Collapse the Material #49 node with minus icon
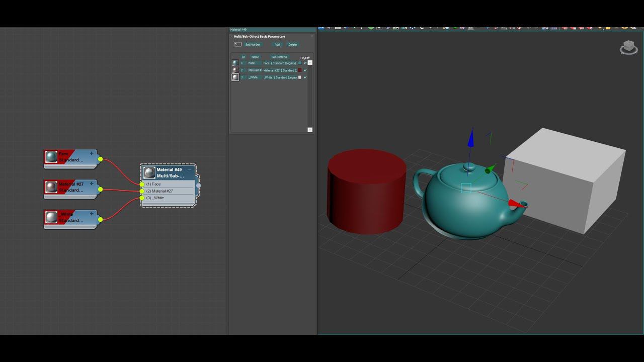The image size is (644, 362). pos(190,169)
